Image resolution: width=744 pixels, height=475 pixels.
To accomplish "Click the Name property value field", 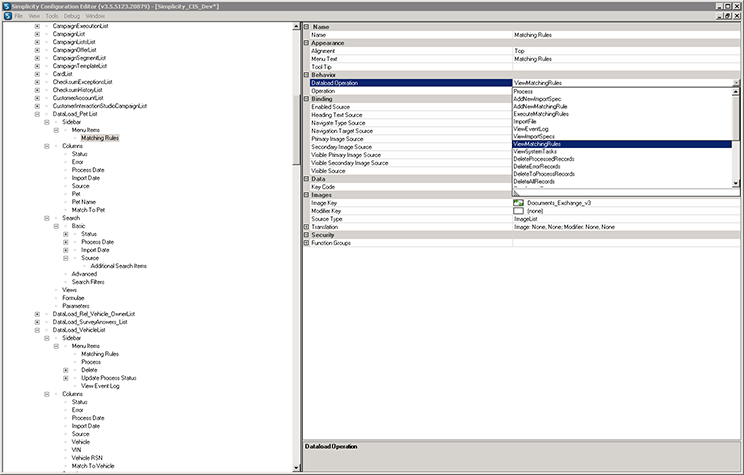I will pyautogui.click(x=626, y=35).
